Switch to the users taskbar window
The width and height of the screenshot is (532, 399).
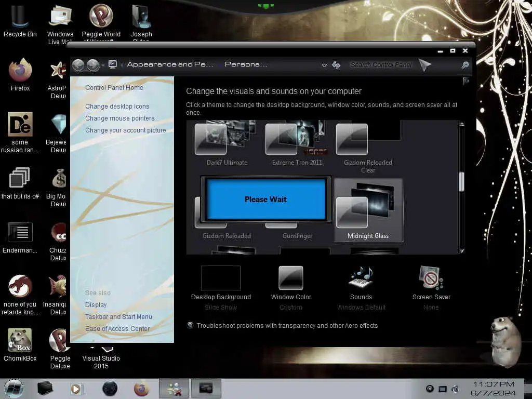tap(174, 389)
